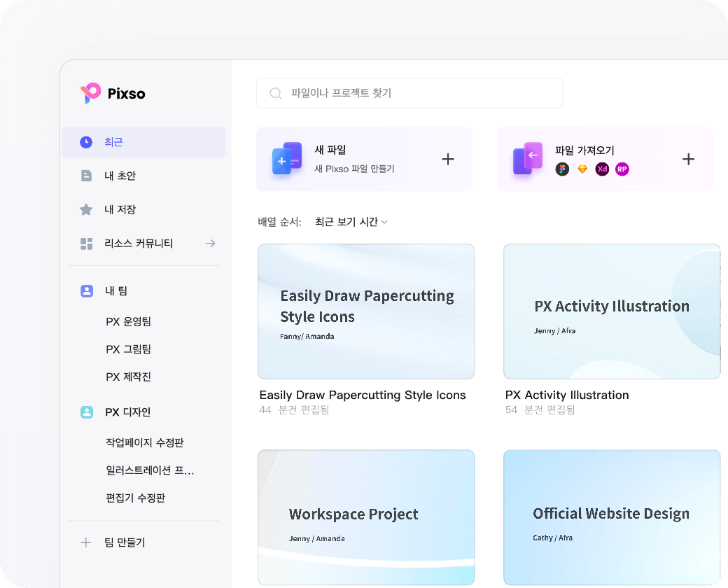Click the Sketch diamond import icon
This screenshot has height=588, width=728.
click(x=582, y=169)
